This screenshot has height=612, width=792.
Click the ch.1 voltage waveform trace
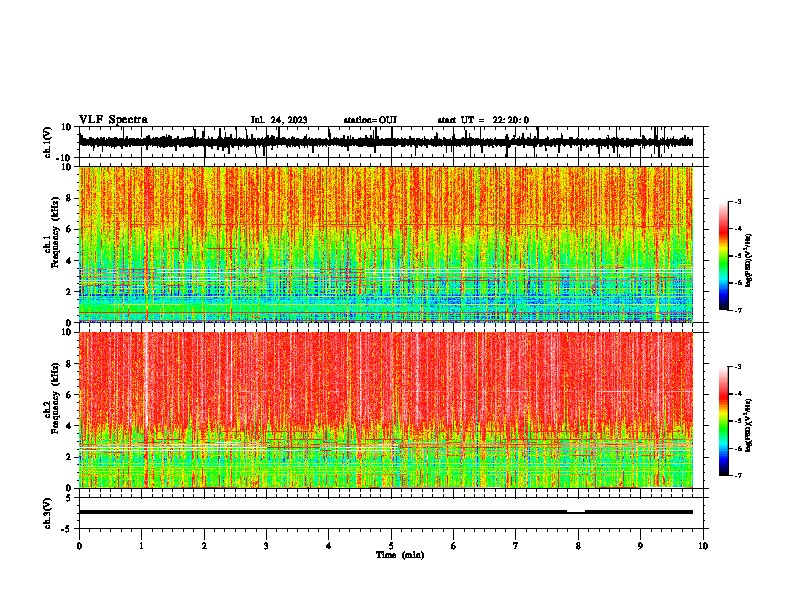point(386,142)
